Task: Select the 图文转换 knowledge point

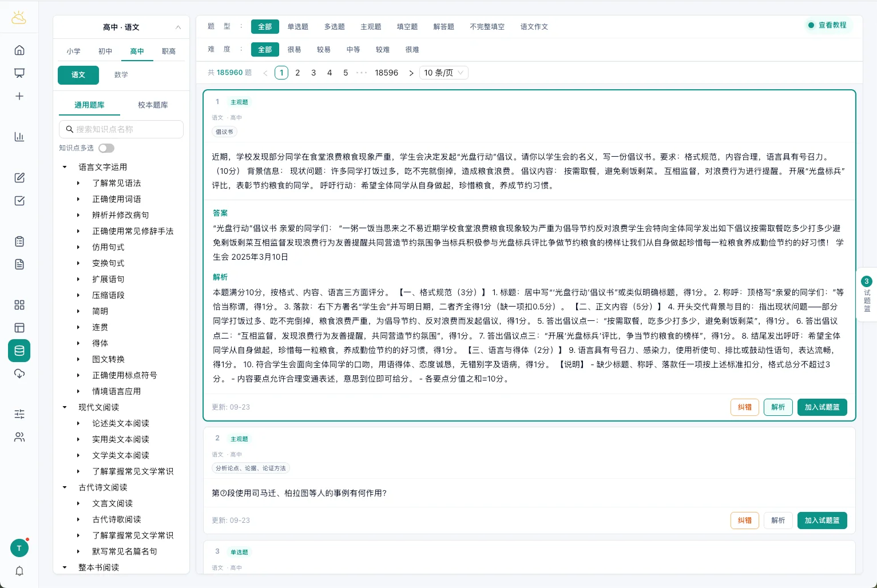Action: (x=108, y=359)
